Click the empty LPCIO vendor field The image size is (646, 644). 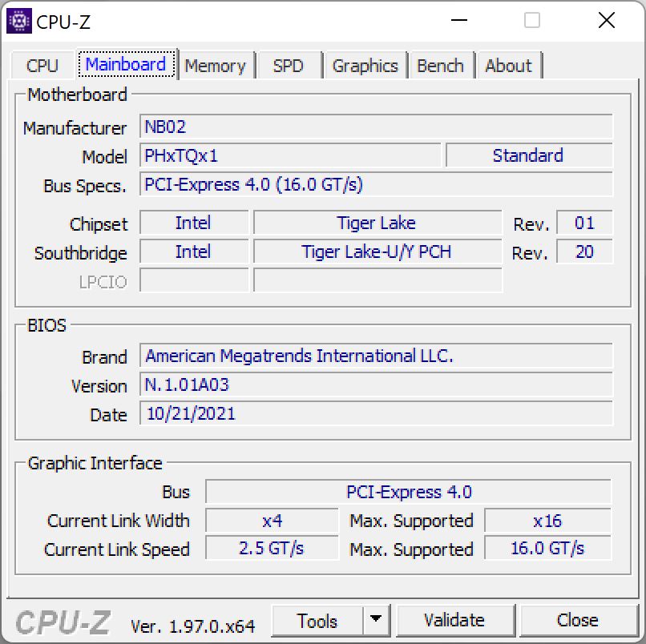pos(194,280)
